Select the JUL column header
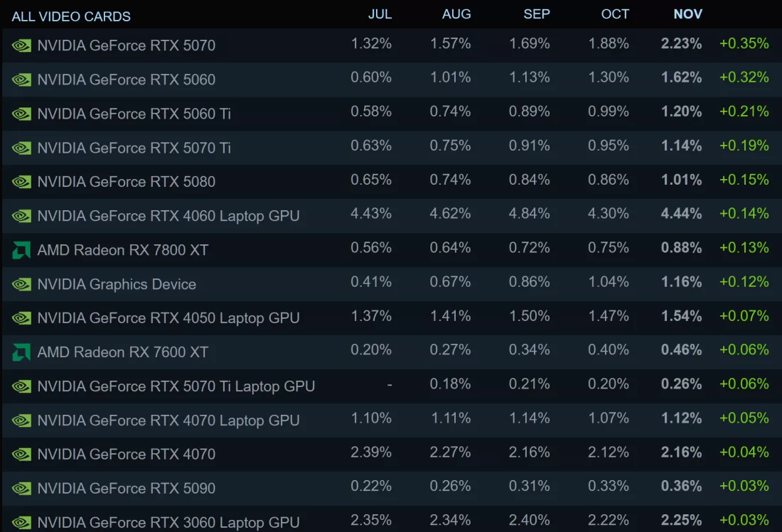The image size is (782, 532). (380, 14)
